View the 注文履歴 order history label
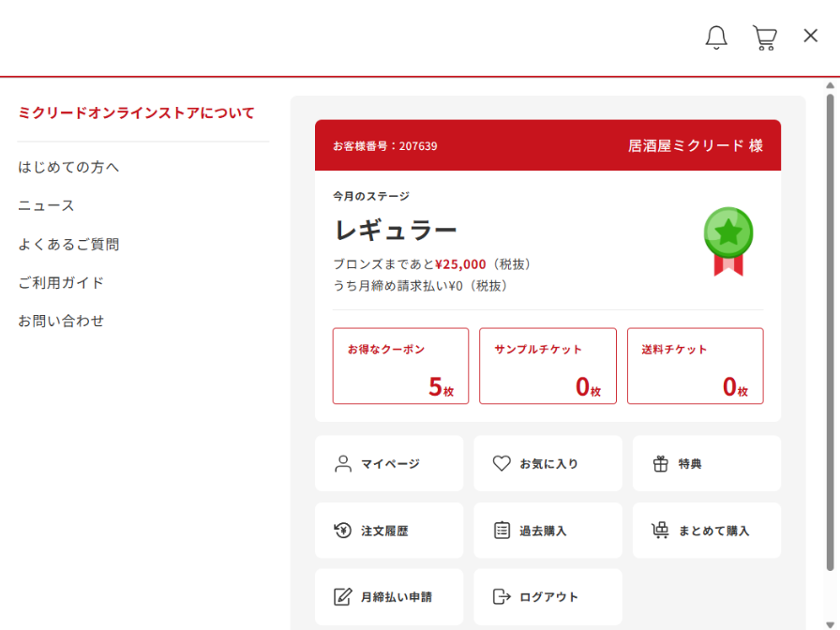 384,531
